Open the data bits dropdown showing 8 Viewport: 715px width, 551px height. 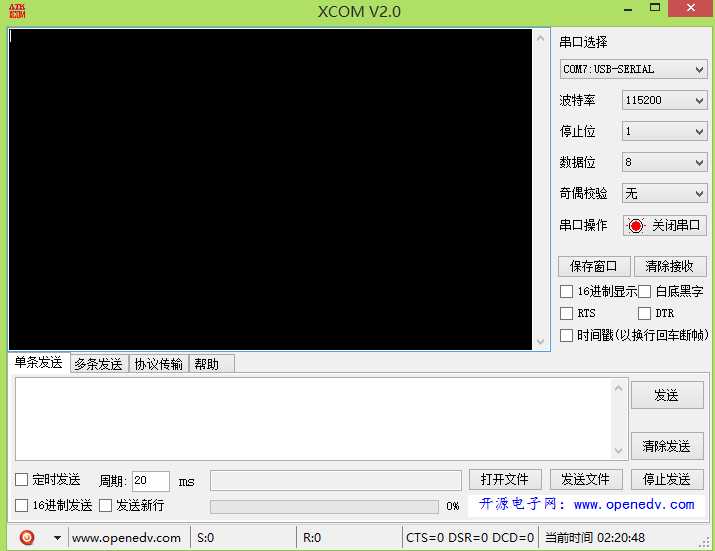pyautogui.click(x=664, y=162)
